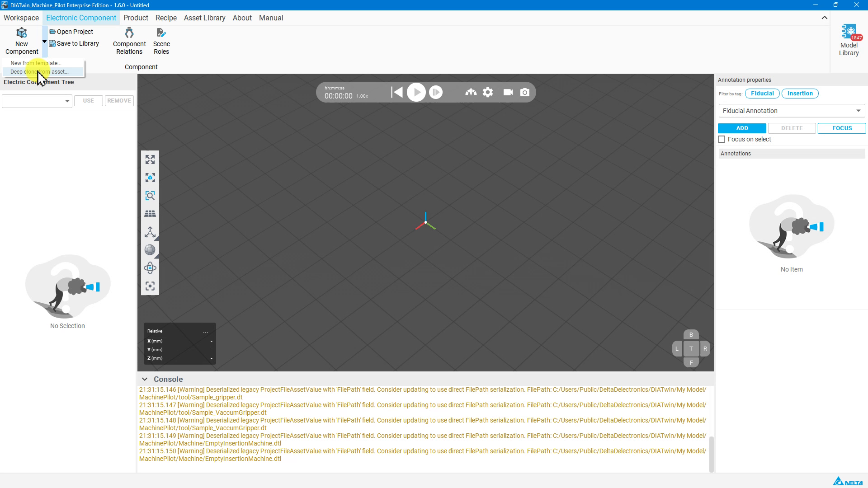Screen dimensions: 868x488
Task: Click the ADD annotation button
Action: [742, 128]
